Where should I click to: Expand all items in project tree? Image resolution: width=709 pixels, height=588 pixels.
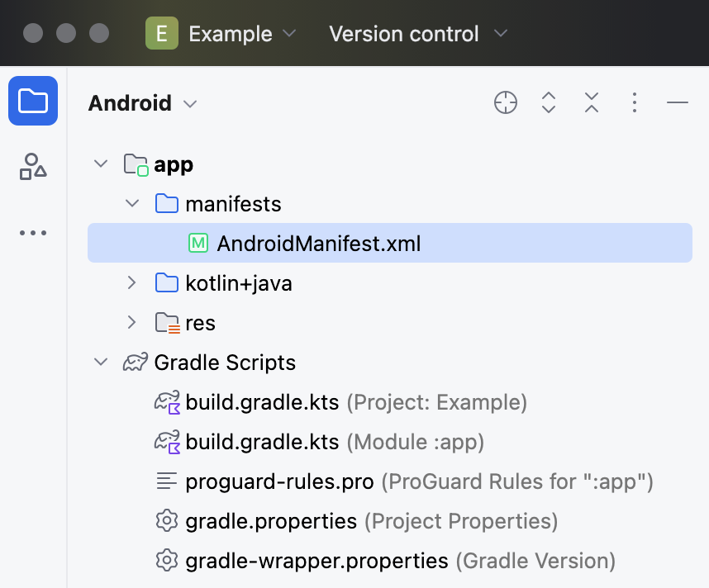pos(549,103)
